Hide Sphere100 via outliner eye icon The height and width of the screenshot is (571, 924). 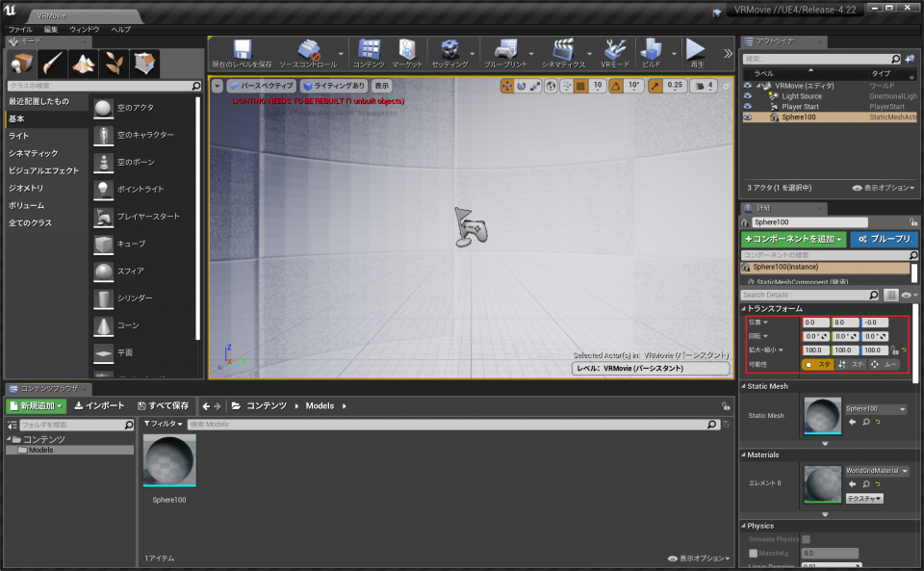(747, 117)
